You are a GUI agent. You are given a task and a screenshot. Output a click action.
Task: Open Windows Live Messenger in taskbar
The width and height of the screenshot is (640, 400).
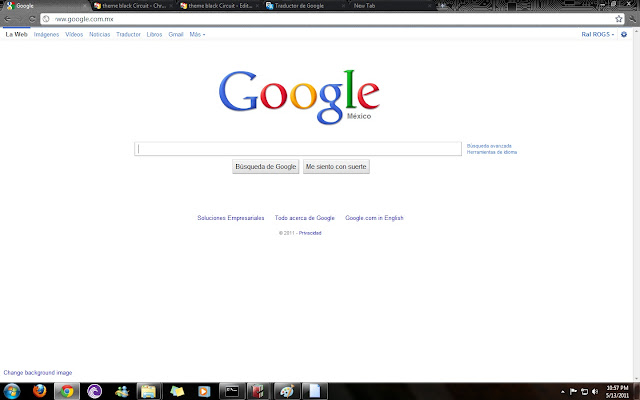click(x=122, y=391)
